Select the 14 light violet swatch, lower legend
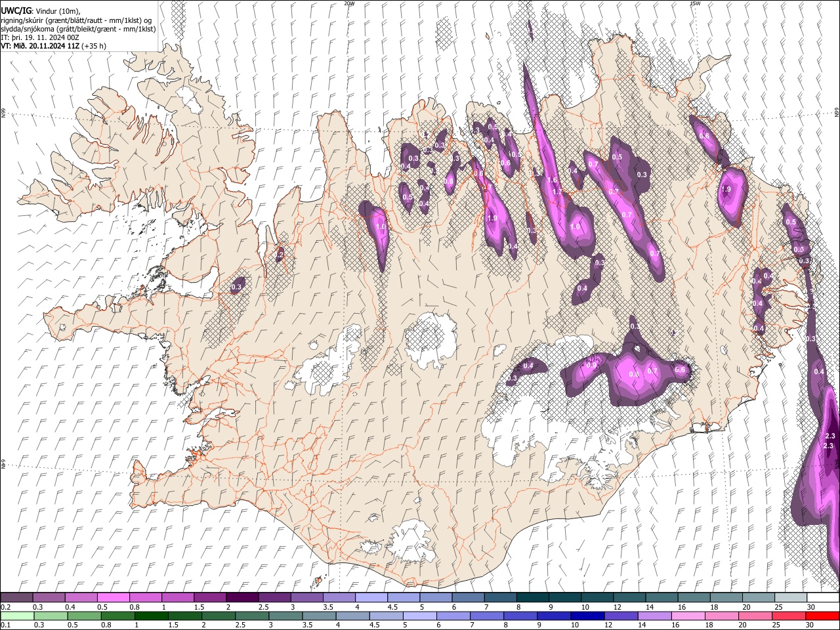 coord(654,616)
